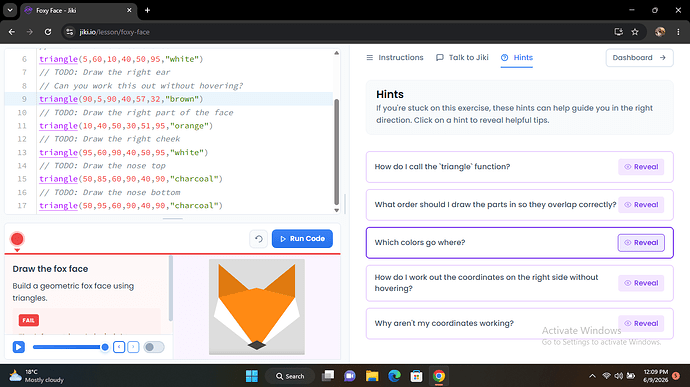Switch to Talk to Jiki tab
The image size is (690, 387).
tap(462, 58)
